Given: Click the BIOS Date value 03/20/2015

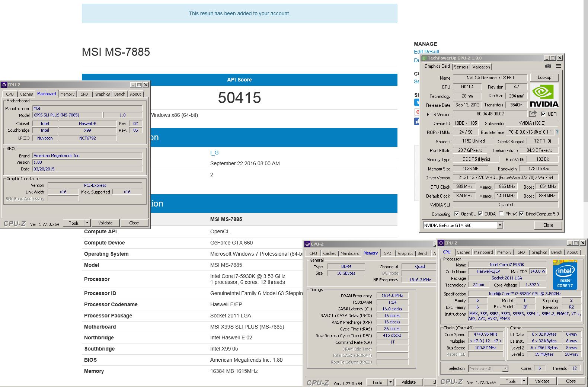Looking at the screenshot, I should coord(87,169).
